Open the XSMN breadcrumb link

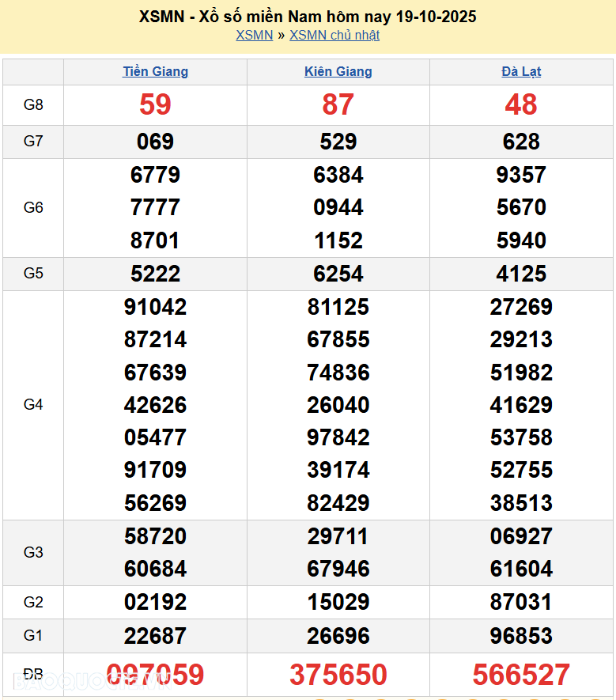254,35
